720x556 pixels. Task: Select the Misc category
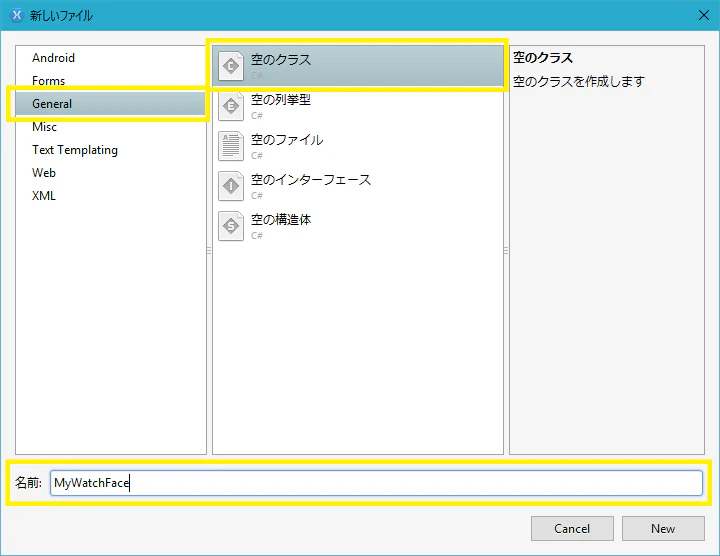coord(44,127)
